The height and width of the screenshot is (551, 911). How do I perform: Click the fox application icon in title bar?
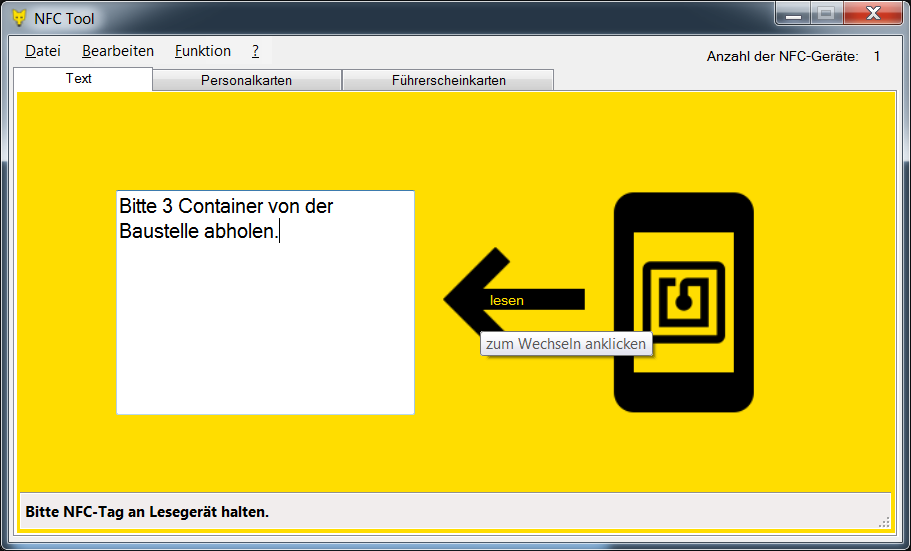point(18,18)
